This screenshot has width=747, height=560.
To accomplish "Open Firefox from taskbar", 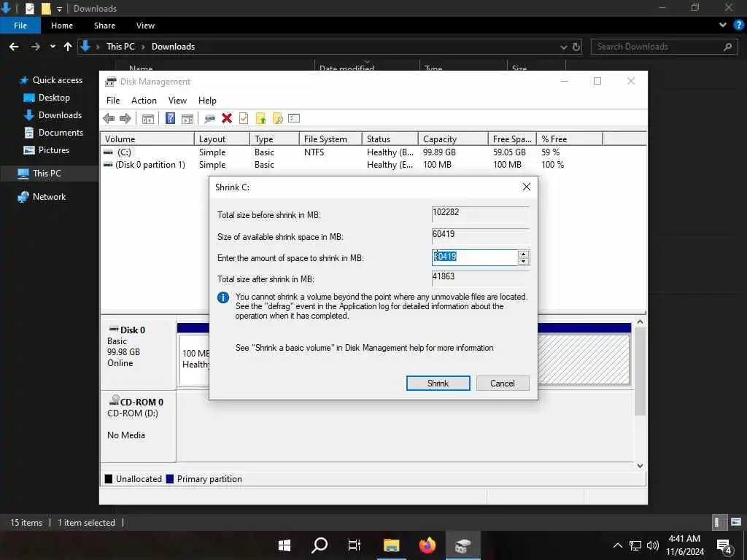I will (427, 545).
